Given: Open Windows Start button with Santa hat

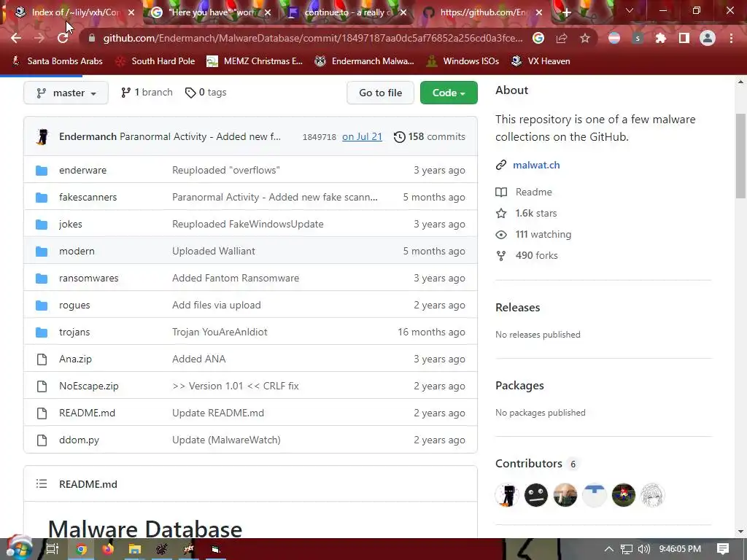Looking at the screenshot, I should point(19,548).
